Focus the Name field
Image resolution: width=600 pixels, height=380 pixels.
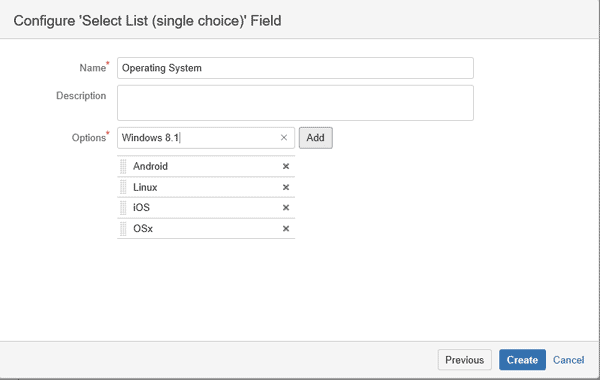(295, 68)
